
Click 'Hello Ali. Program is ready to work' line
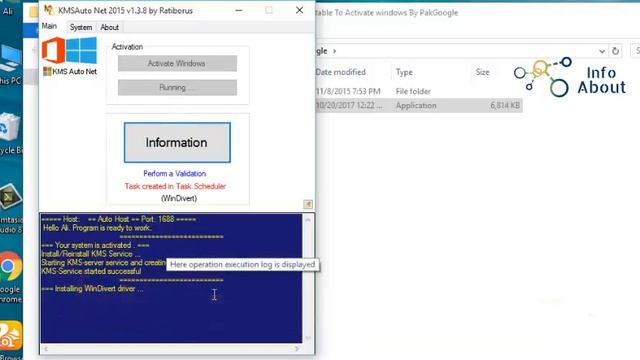[x=97, y=228]
